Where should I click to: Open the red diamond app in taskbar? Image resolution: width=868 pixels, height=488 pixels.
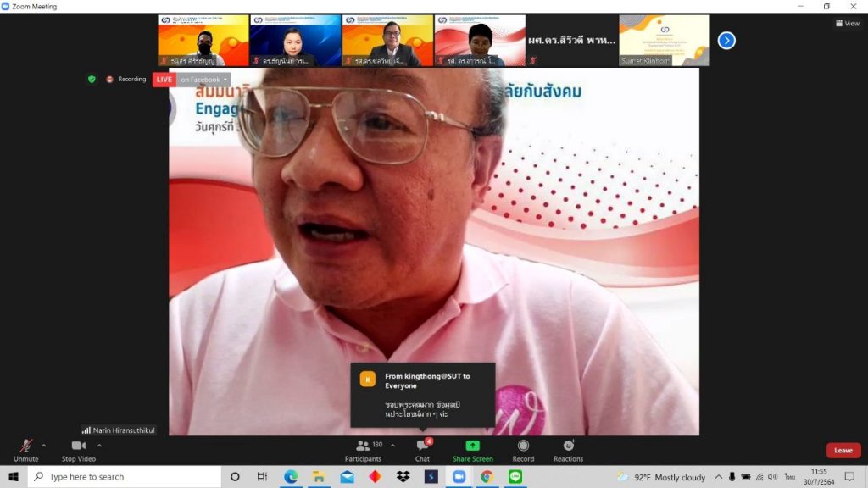point(375,476)
